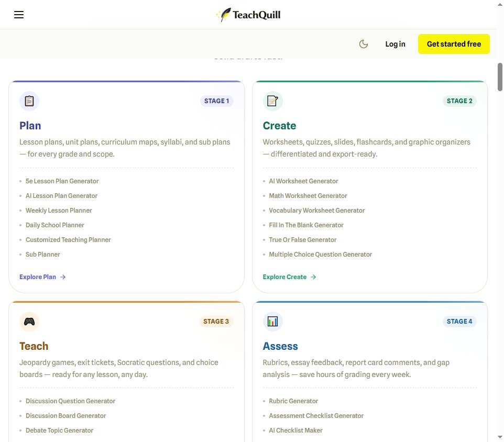
Task: Open Rubric Generator link
Action: click(293, 401)
